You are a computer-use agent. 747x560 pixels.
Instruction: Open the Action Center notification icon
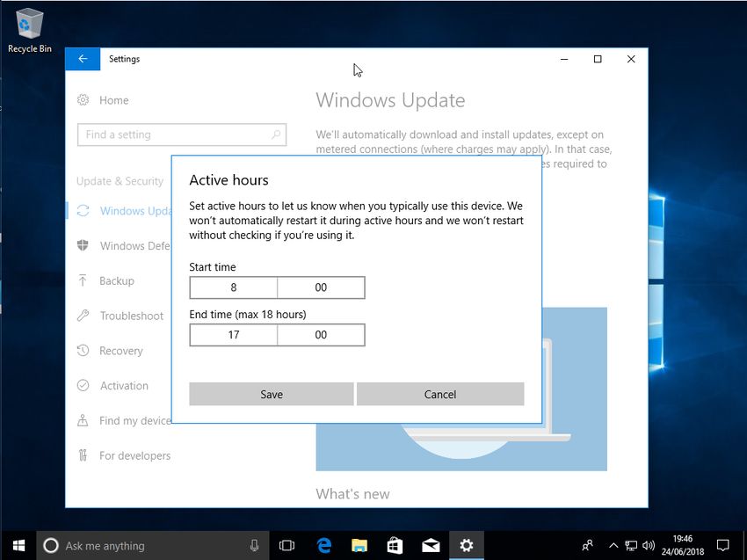coord(723,545)
